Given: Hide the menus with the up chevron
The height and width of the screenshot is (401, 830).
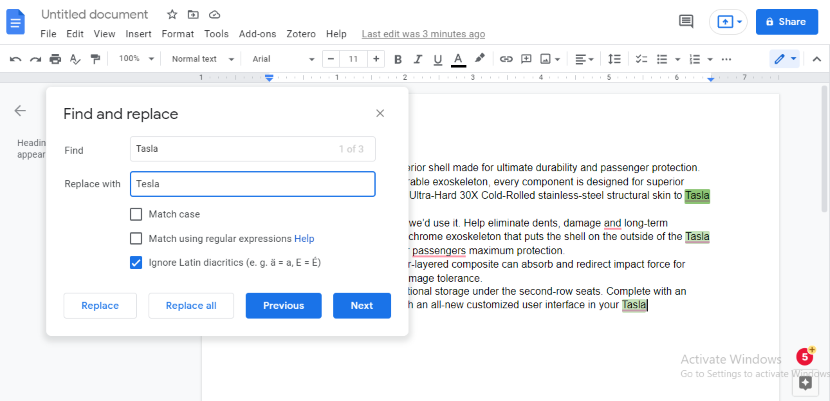Looking at the screenshot, I should 816,59.
